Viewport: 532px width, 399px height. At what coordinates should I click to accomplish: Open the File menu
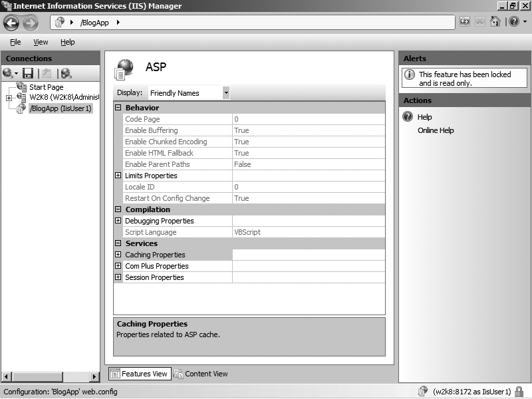[15, 42]
